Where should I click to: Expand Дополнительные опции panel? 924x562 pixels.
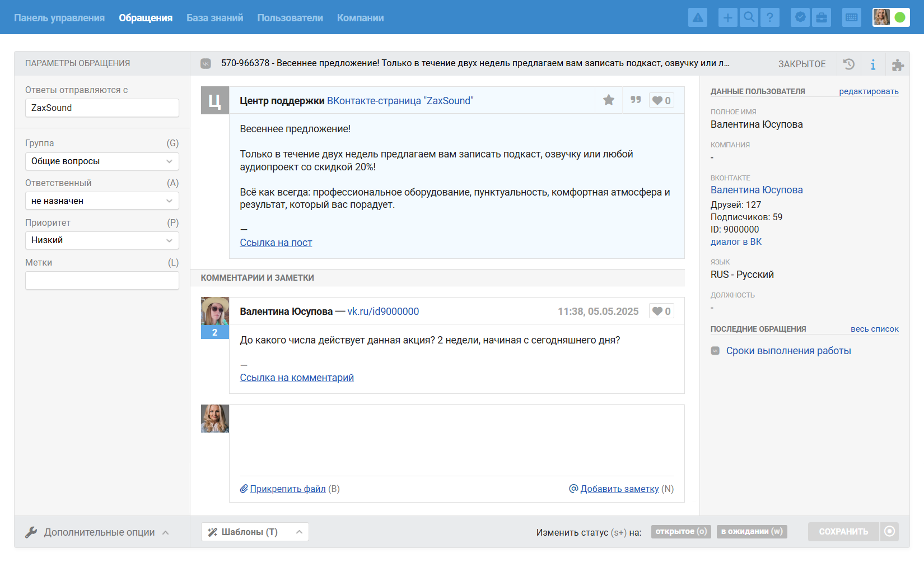[x=97, y=532]
